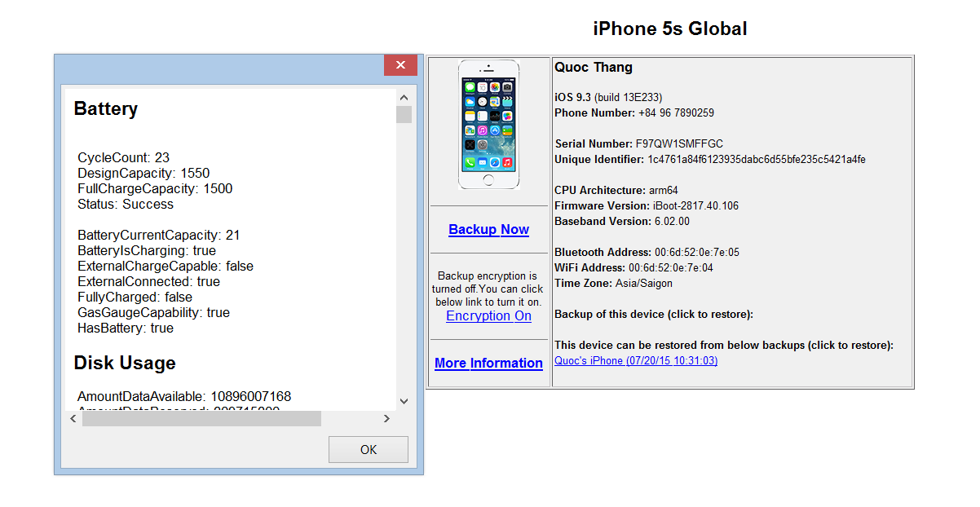The height and width of the screenshot is (507, 980).
Task: Click the Backup Now link
Action: point(489,230)
